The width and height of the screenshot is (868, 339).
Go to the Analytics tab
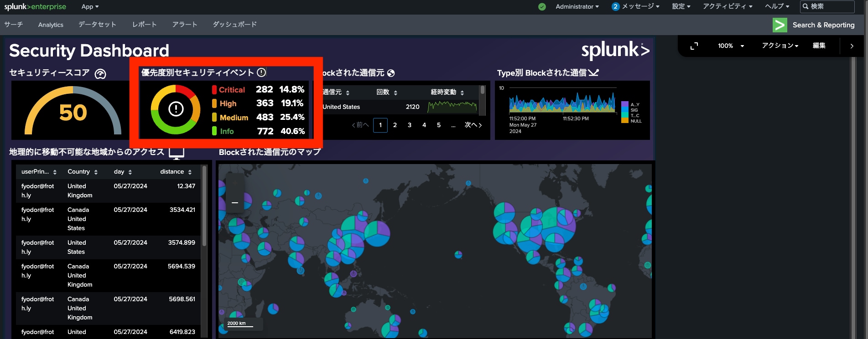51,25
